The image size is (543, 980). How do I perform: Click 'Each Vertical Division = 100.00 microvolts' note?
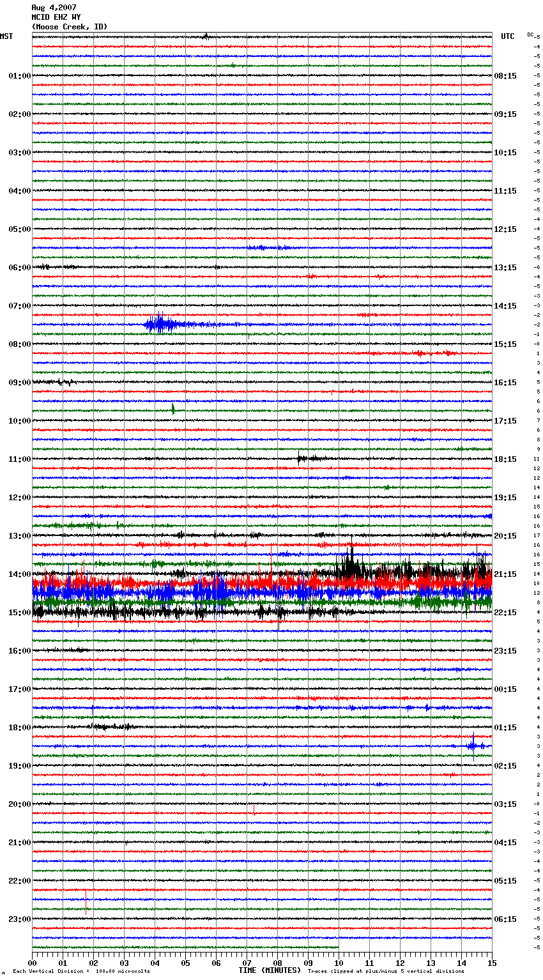pyautogui.click(x=82, y=972)
